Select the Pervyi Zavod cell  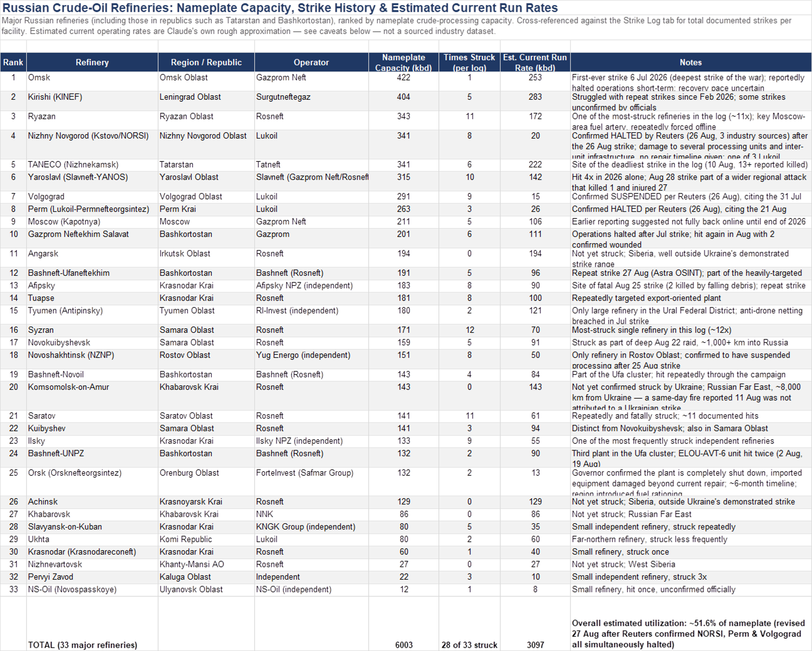(92, 577)
